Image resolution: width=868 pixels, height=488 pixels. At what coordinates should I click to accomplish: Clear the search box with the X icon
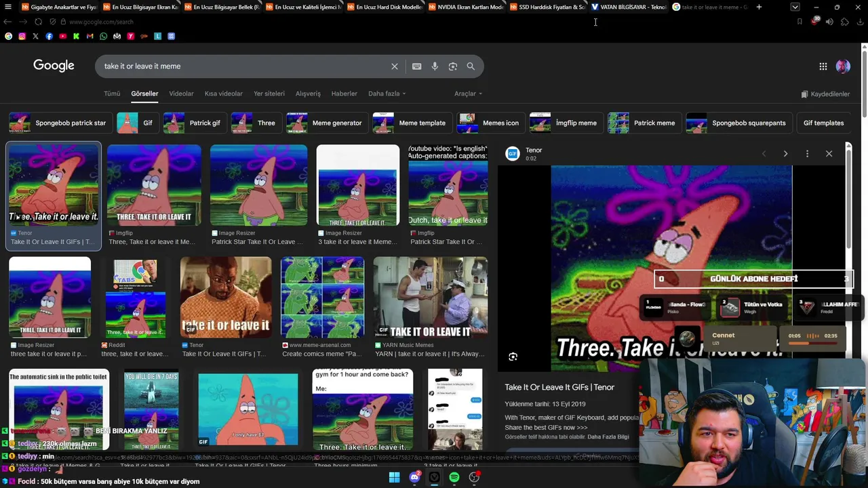pyautogui.click(x=394, y=66)
